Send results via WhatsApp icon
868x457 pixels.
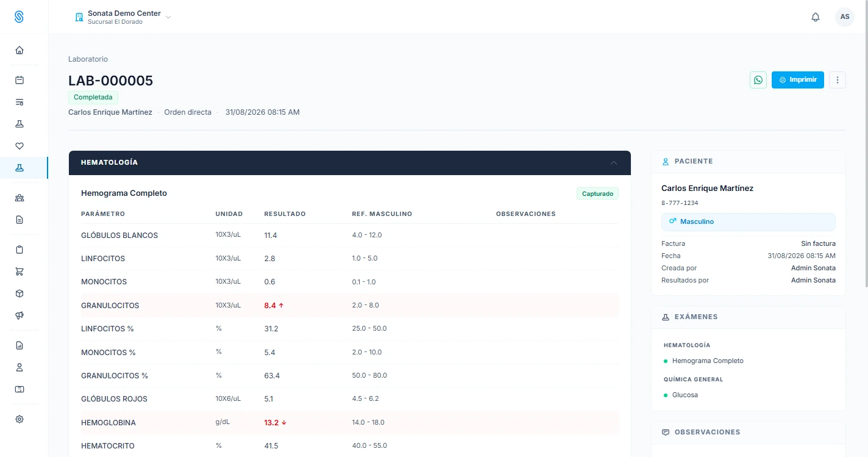758,80
